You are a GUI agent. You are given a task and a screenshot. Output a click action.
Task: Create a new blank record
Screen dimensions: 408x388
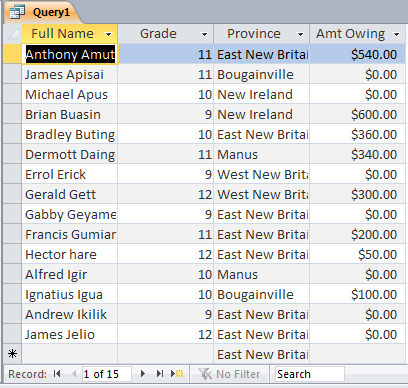pyautogui.click(x=177, y=374)
